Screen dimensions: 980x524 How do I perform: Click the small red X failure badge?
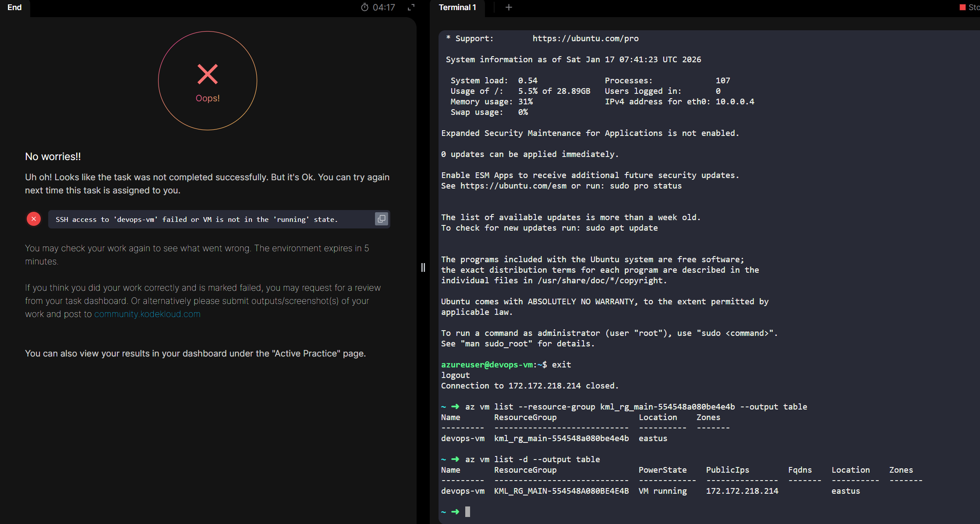point(34,219)
